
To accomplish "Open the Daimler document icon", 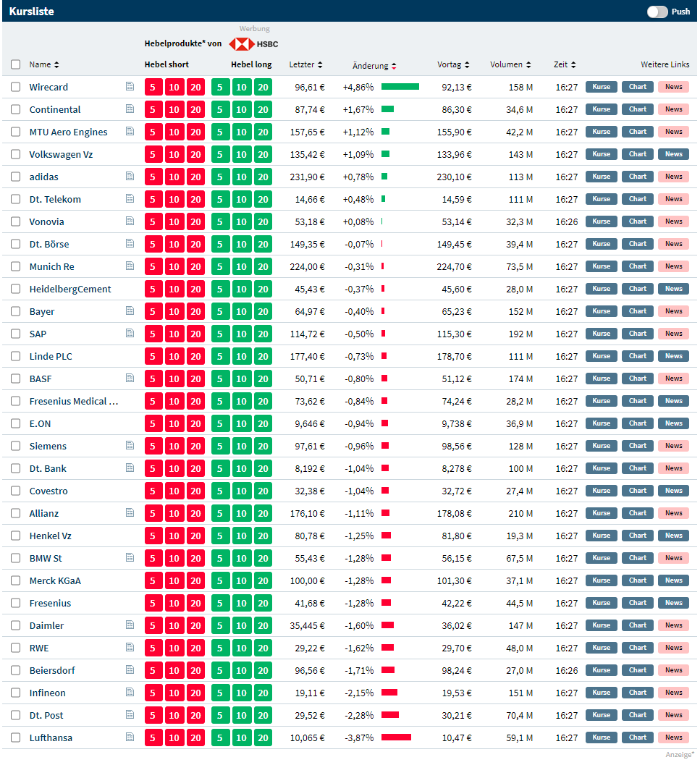I will tap(130, 625).
